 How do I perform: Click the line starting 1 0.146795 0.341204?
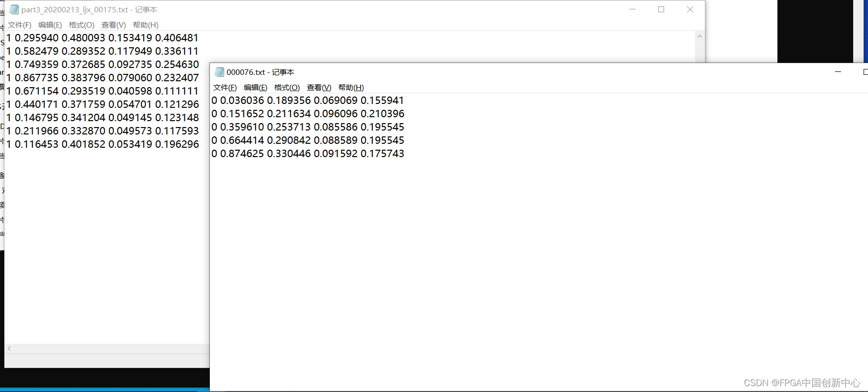click(102, 118)
